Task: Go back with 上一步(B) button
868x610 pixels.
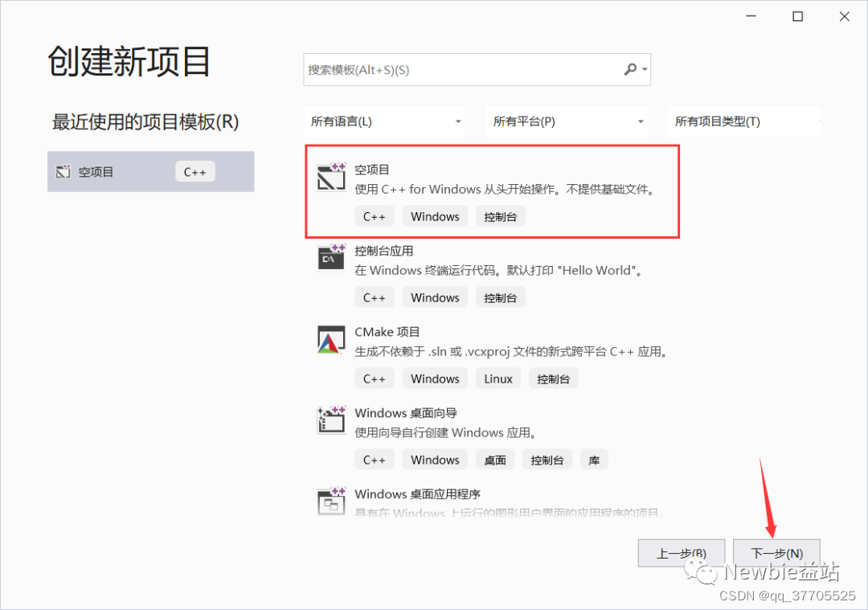Action: (x=682, y=553)
